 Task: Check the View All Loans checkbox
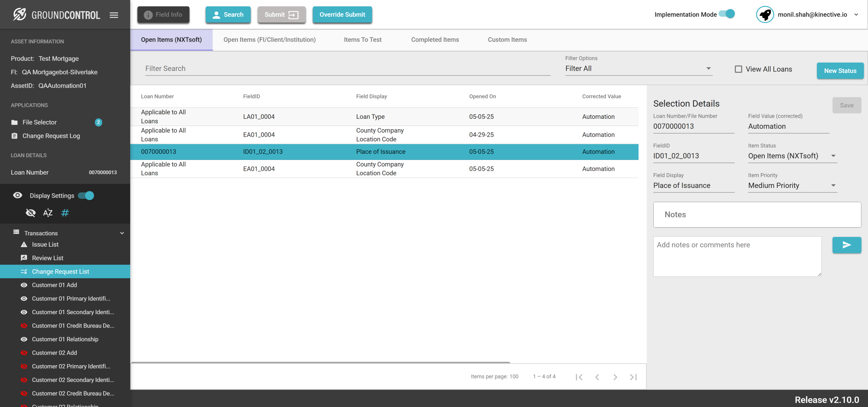tap(738, 69)
